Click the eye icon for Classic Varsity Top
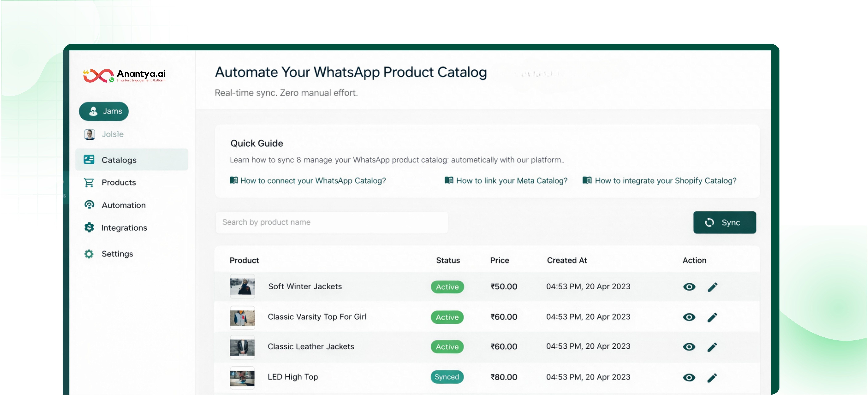Screen dimensions: 868x395 (689, 317)
